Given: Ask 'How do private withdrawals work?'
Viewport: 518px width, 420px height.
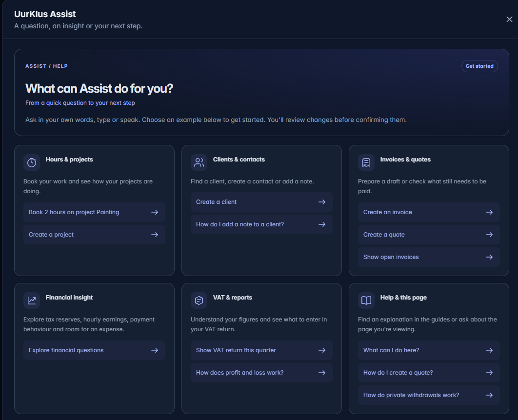Looking at the screenshot, I should pyautogui.click(x=429, y=395).
